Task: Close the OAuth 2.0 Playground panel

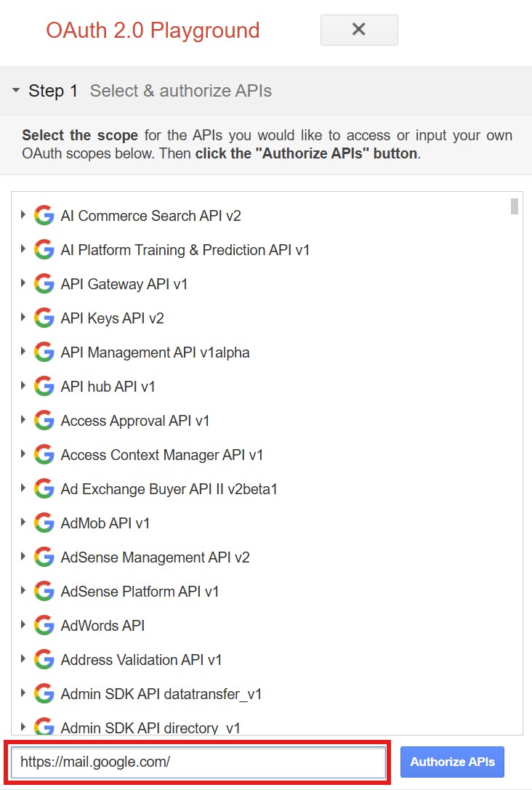Action: [359, 30]
